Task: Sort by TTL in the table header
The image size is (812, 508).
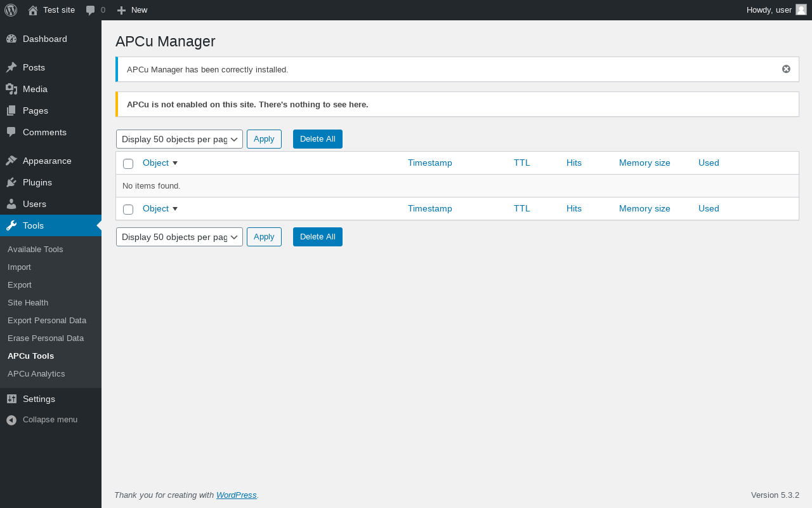Action: click(521, 163)
